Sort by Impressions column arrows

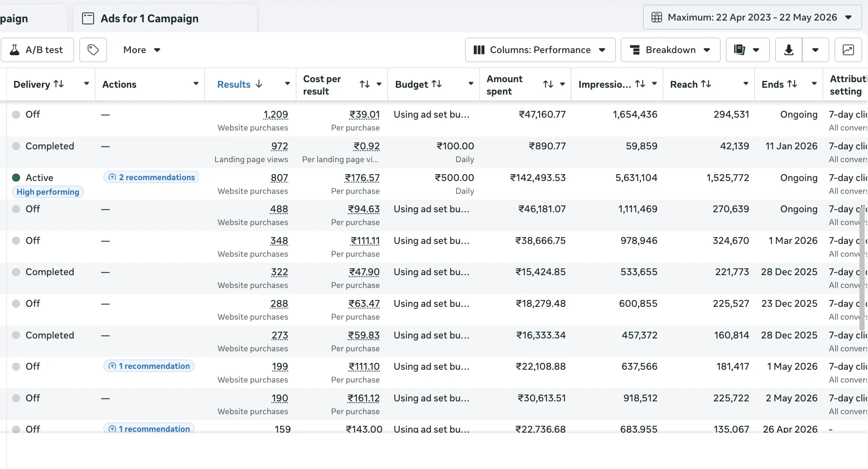point(640,84)
